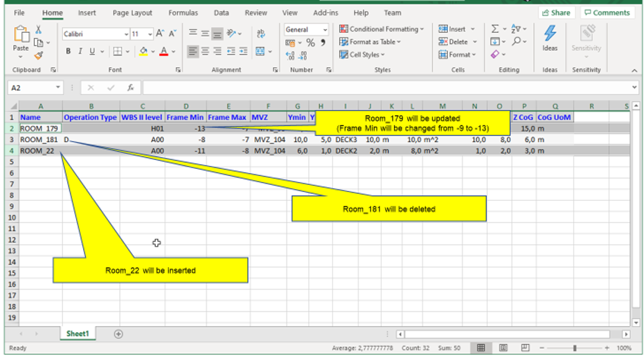644x358 pixels.
Task: Open the Conditional Formatting dropdown
Action: click(382, 29)
